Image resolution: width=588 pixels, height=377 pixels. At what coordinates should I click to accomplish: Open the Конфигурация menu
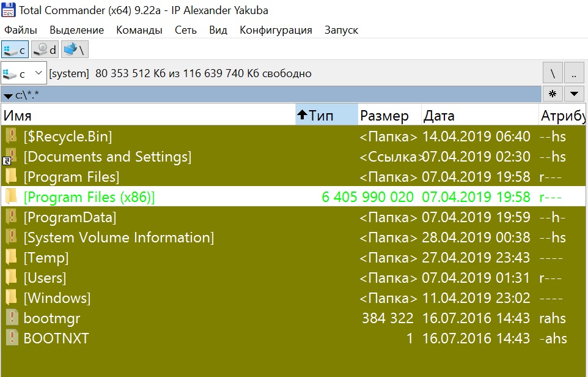click(x=276, y=30)
